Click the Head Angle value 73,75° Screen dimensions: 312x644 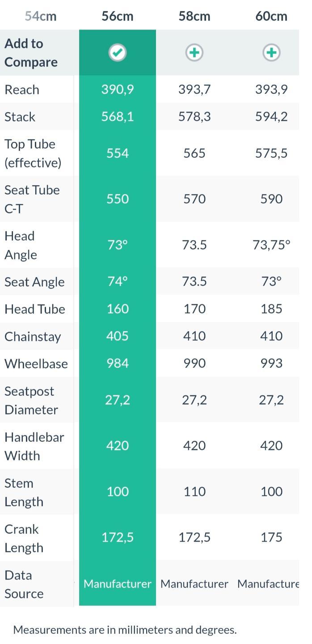(x=271, y=245)
